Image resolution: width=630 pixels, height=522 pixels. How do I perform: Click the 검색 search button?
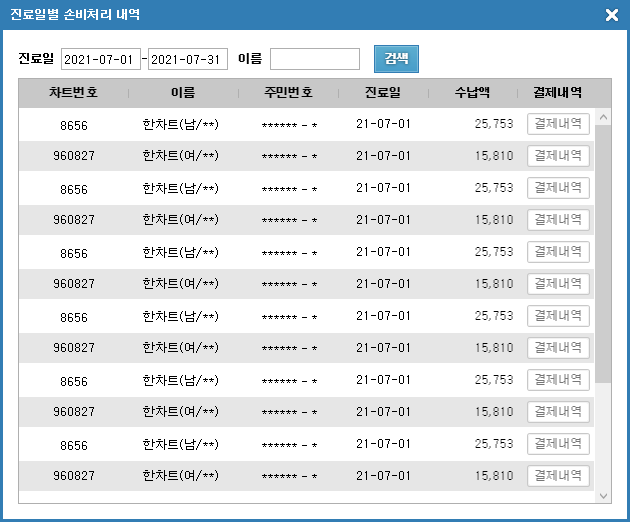(x=396, y=59)
